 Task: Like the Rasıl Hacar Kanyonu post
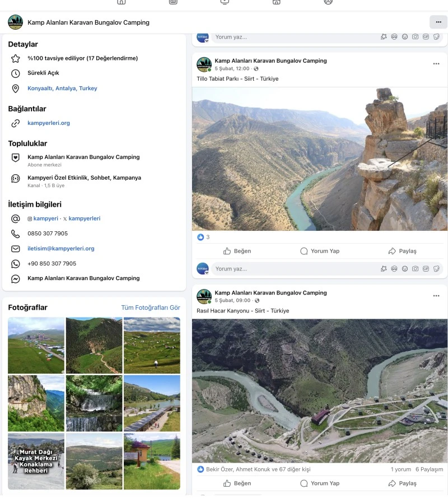(237, 483)
